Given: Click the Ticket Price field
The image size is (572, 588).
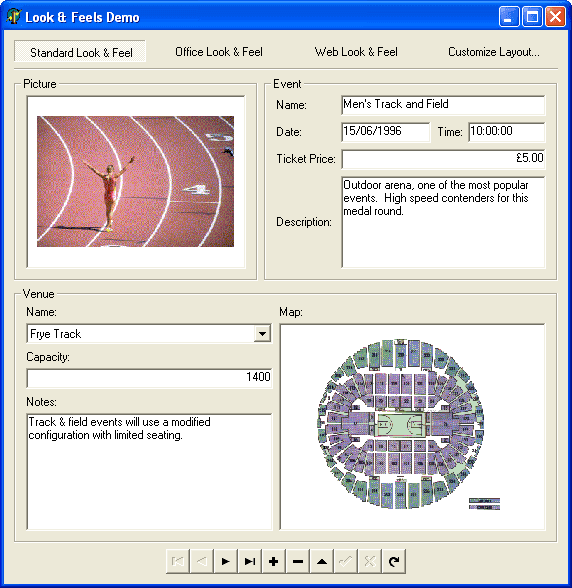Looking at the screenshot, I should pos(443,159).
